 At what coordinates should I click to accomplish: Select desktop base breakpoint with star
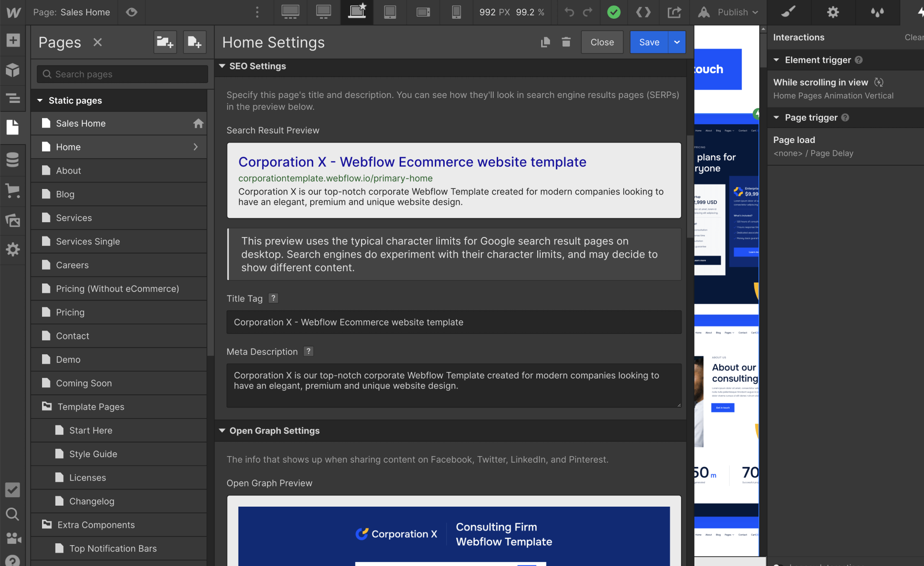pyautogui.click(x=357, y=12)
